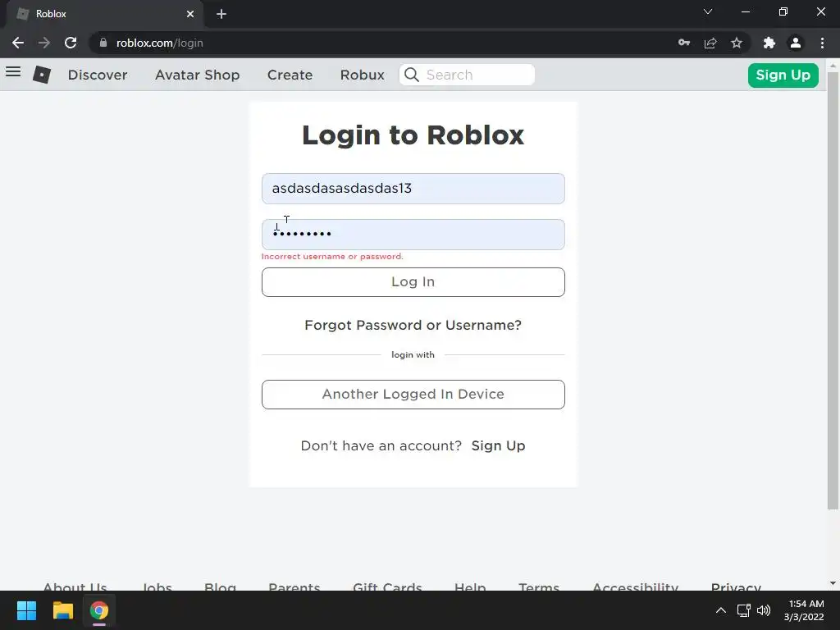
Task: Select the Roblox browser tab
Action: pyautogui.click(x=104, y=14)
